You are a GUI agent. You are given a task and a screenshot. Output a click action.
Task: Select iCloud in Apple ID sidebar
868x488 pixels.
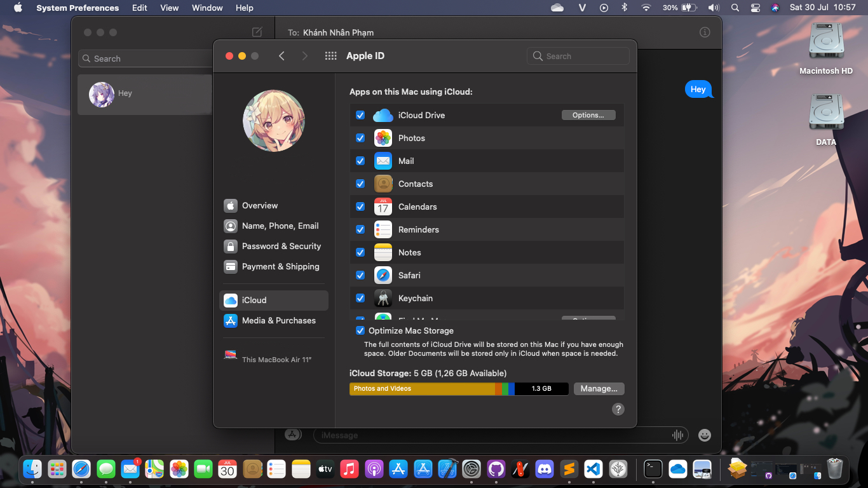(x=274, y=300)
